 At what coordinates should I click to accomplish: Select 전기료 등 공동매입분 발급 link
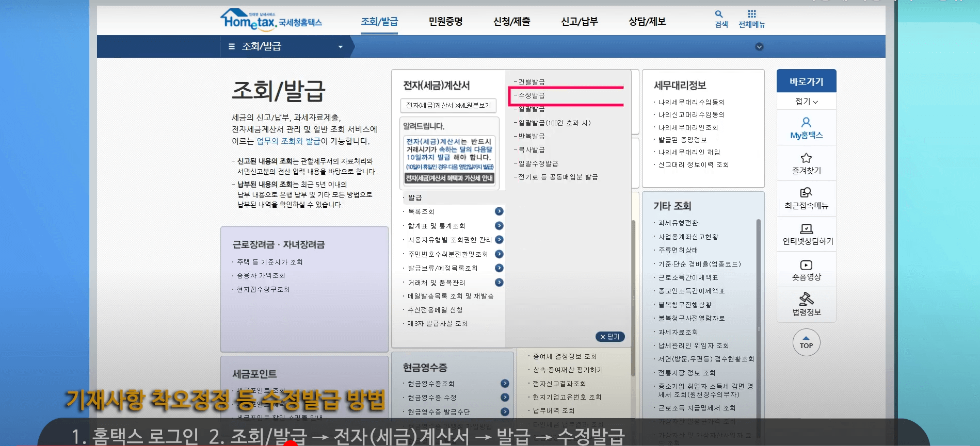click(x=557, y=177)
